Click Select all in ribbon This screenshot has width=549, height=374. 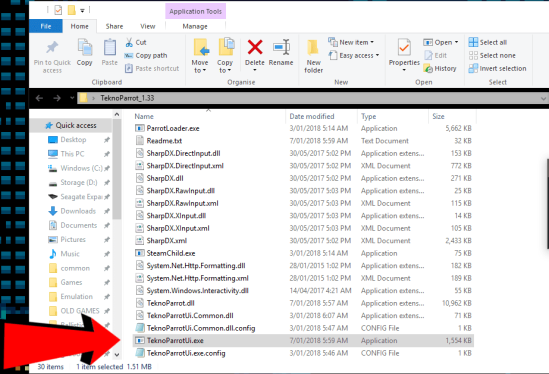pyautogui.click(x=488, y=42)
